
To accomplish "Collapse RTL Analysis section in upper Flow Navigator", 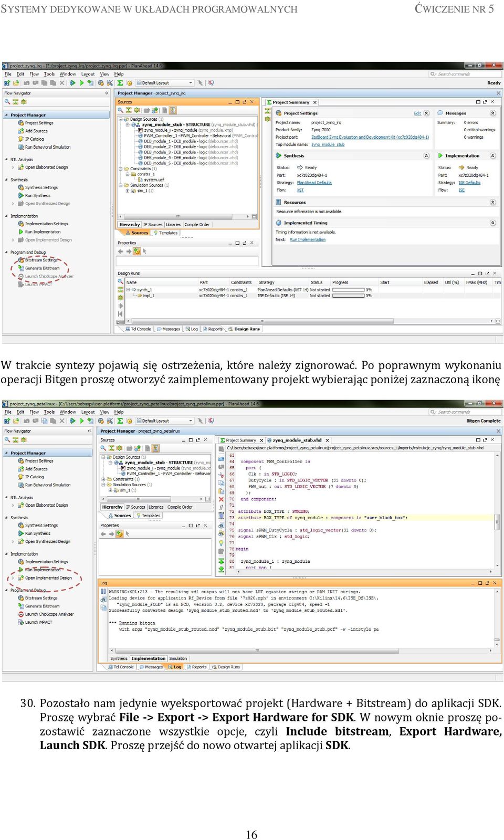I will click(6, 159).
